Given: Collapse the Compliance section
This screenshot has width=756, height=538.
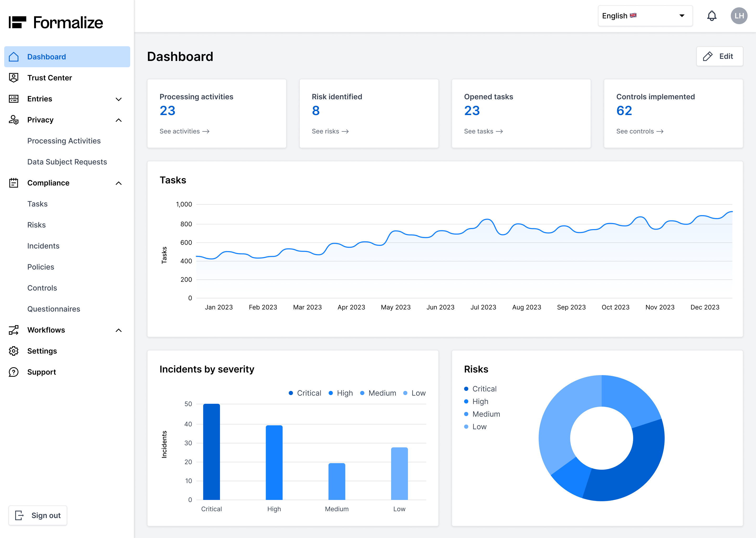Looking at the screenshot, I should [x=118, y=183].
